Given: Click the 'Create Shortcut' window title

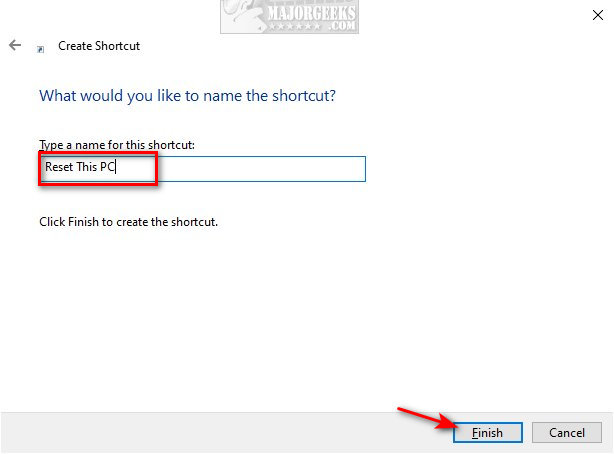Looking at the screenshot, I should (x=99, y=46).
